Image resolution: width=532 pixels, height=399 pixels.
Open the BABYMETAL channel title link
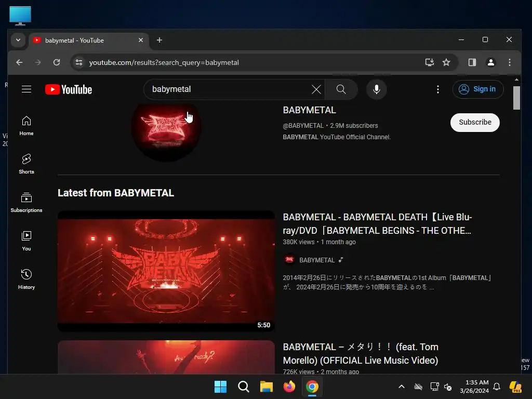coord(310,110)
